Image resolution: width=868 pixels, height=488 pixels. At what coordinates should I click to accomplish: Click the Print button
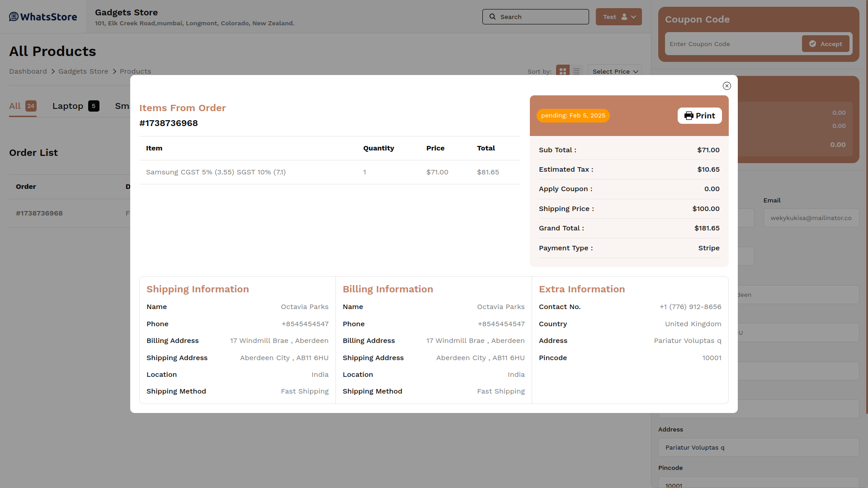coord(699,116)
